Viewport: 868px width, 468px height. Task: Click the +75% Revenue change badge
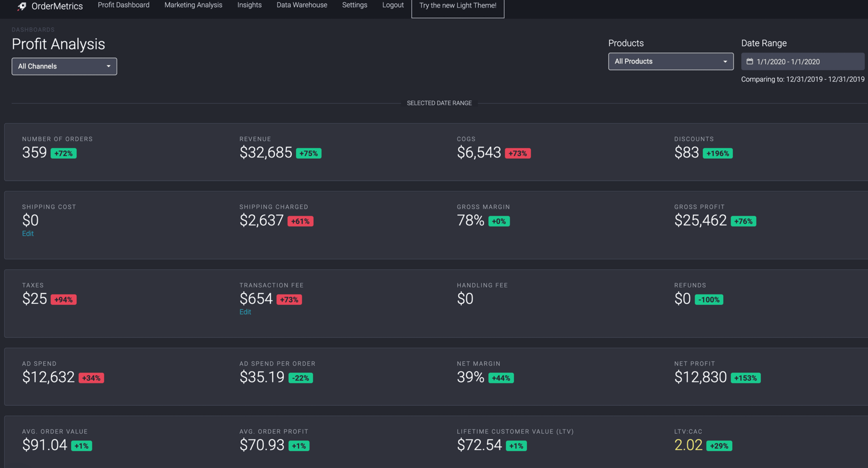[308, 153]
